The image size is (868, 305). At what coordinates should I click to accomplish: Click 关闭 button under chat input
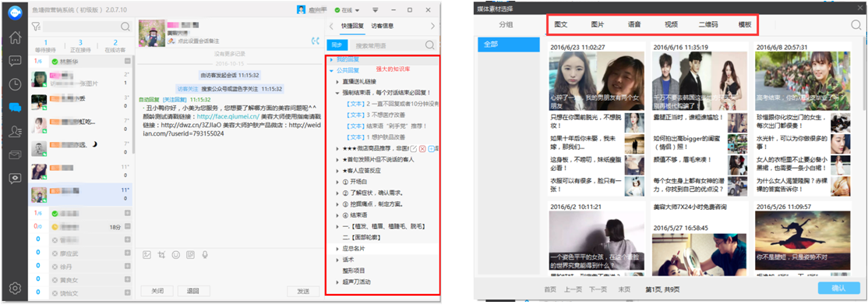pyautogui.click(x=157, y=291)
